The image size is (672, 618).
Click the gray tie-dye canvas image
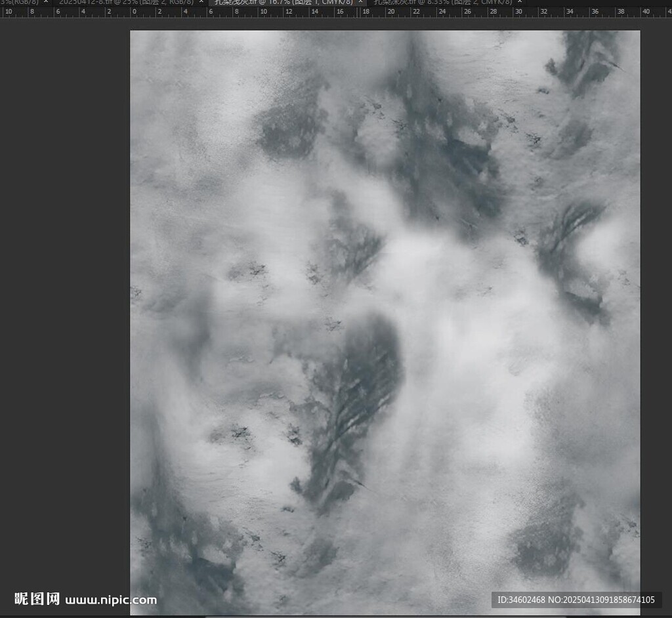[x=385, y=322]
